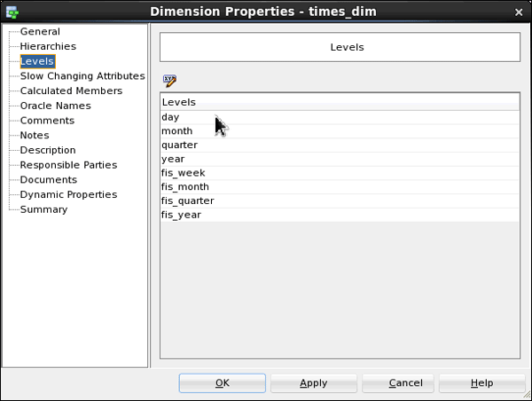Image resolution: width=532 pixels, height=401 pixels.
Task: Apply the dimension property changes
Action: point(313,383)
